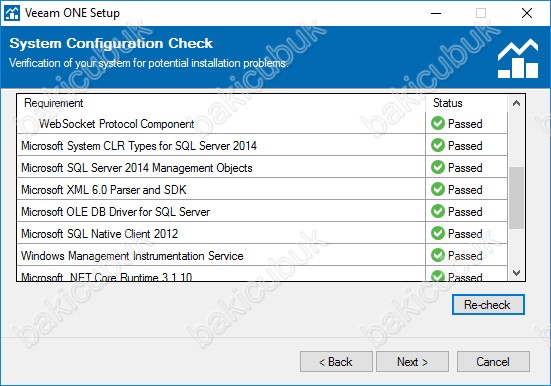551x386 pixels.
Task: Select Microsoft SQL Native Client 2012 row
Action: [262, 233]
